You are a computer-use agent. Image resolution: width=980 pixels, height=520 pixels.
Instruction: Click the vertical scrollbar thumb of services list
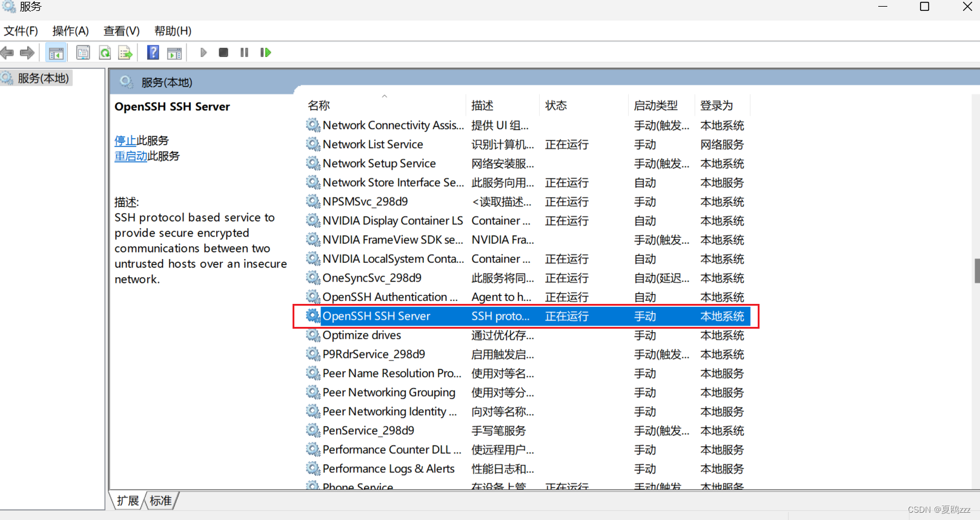[x=976, y=271]
